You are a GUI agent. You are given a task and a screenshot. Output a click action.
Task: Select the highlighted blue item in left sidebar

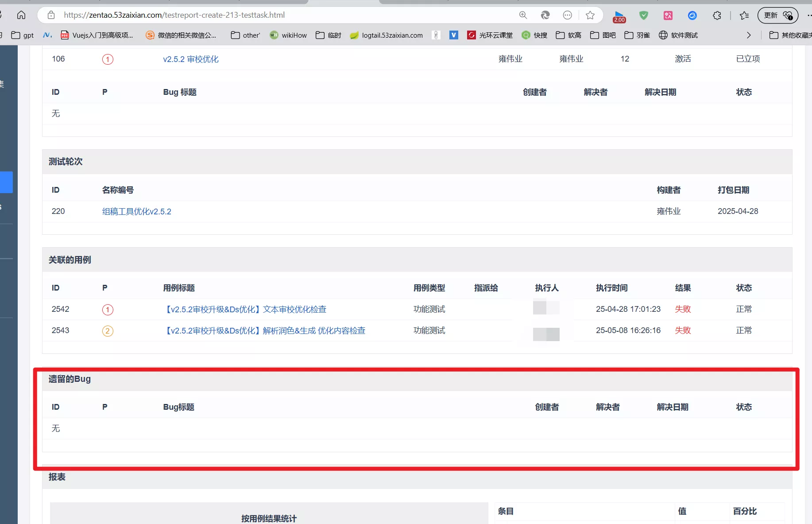[x=6, y=182]
